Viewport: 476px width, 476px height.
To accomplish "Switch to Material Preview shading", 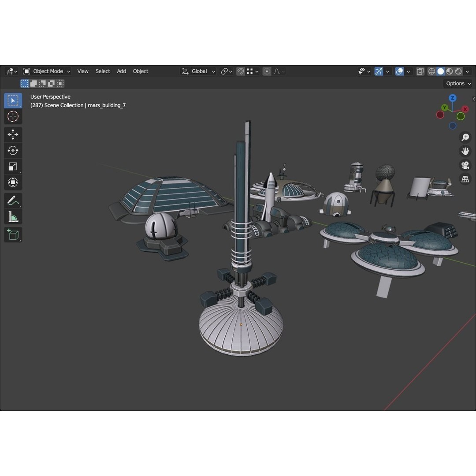I will pyautogui.click(x=450, y=71).
